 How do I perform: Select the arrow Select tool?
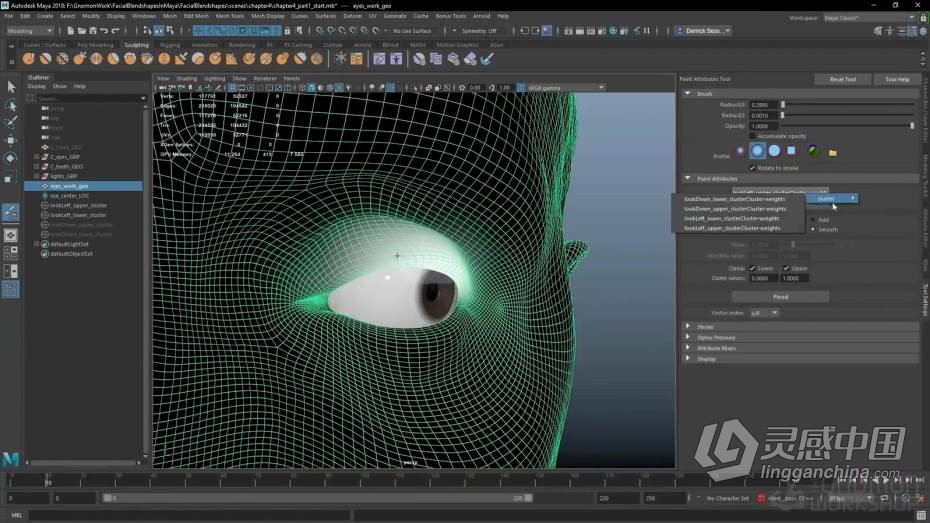coord(11,87)
